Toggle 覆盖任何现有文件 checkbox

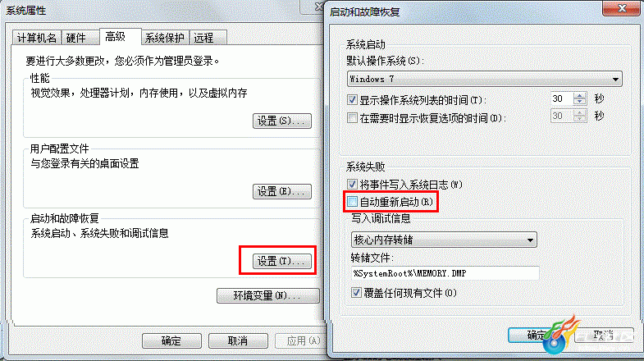[356, 293]
